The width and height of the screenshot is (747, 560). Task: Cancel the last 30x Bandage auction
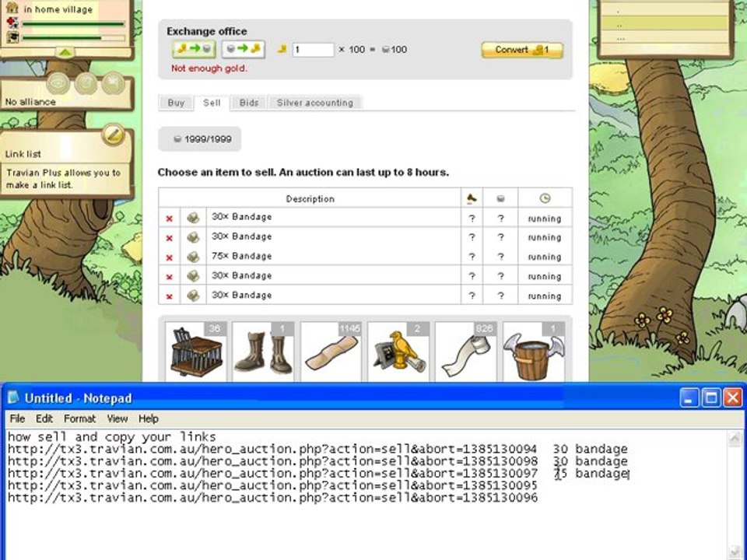[169, 296]
